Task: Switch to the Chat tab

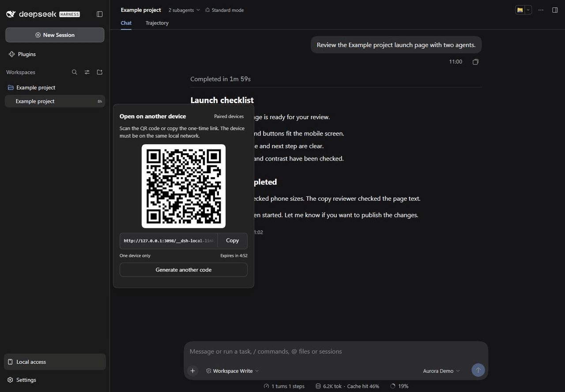Action: pyautogui.click(x=126, y=23)
